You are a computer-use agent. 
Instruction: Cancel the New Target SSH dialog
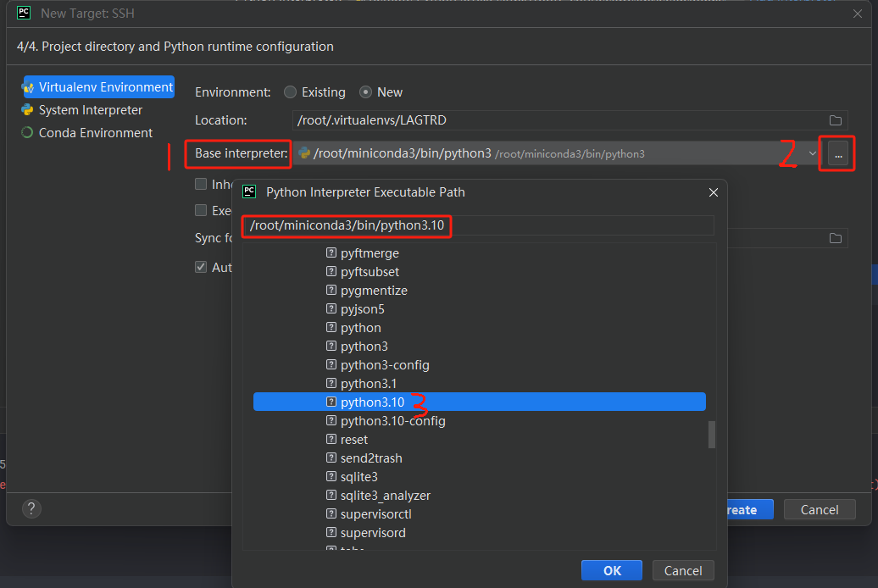[x=820, y=509]
